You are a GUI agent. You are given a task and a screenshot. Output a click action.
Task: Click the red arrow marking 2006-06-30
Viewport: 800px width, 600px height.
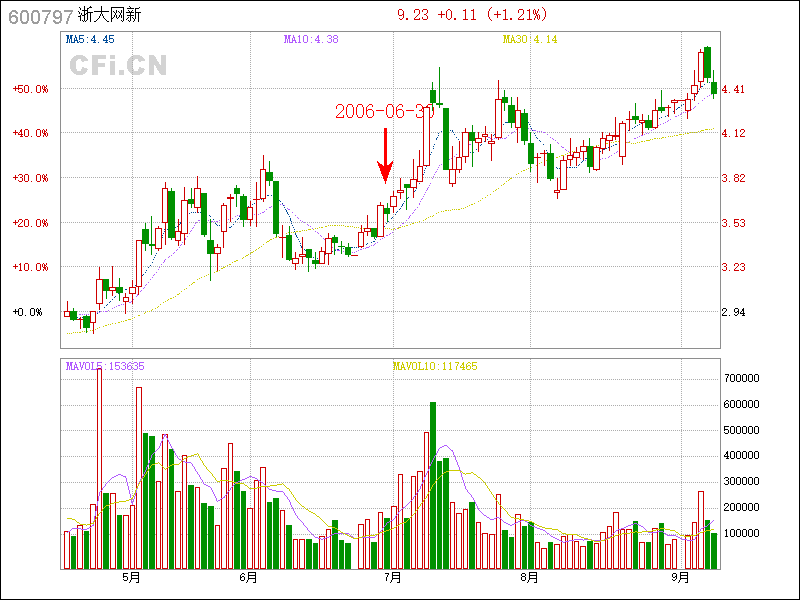[x=385, y=156]
